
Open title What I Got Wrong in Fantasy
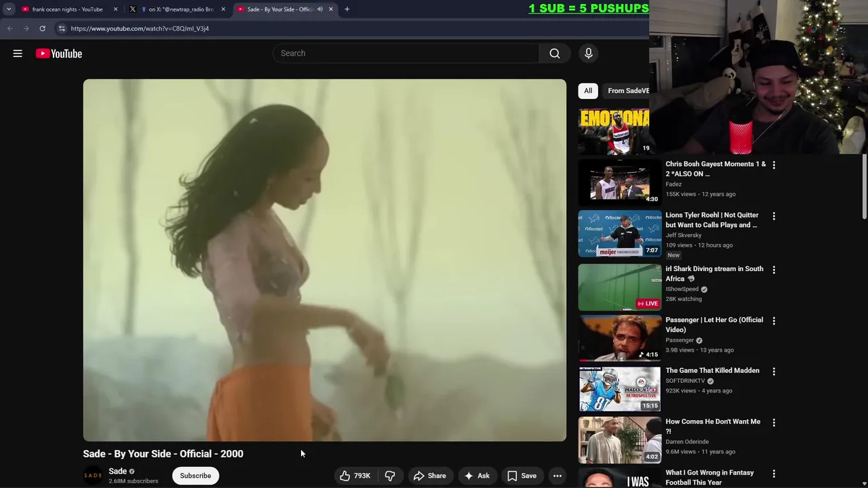[709, 477]
